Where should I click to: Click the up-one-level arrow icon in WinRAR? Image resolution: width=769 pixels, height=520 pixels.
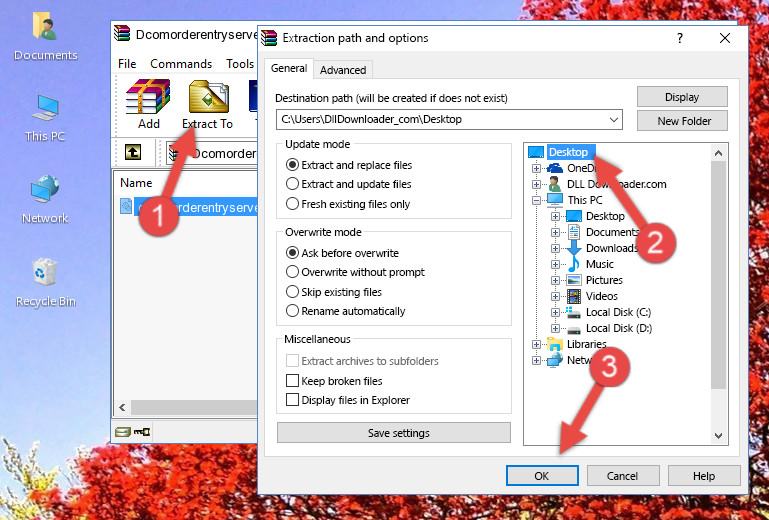[133, 152]
